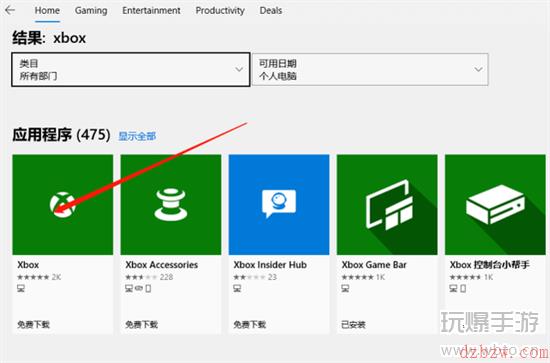This screenshot has height=363, width=550.
Task: Click 免费下载 under Xbox Insider Hub
Action: point(250,324)
